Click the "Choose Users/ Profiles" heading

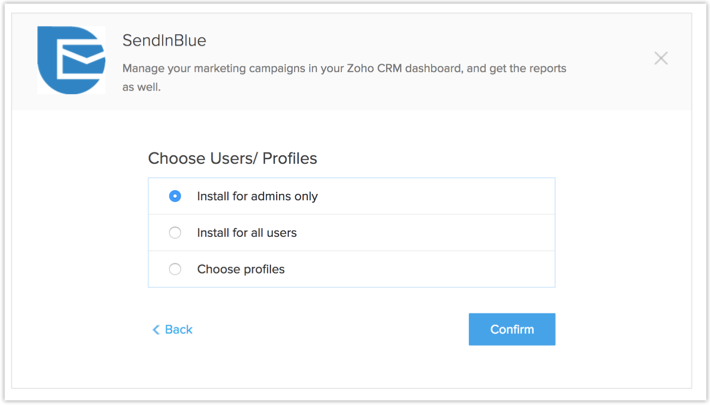tap(232, 158)
